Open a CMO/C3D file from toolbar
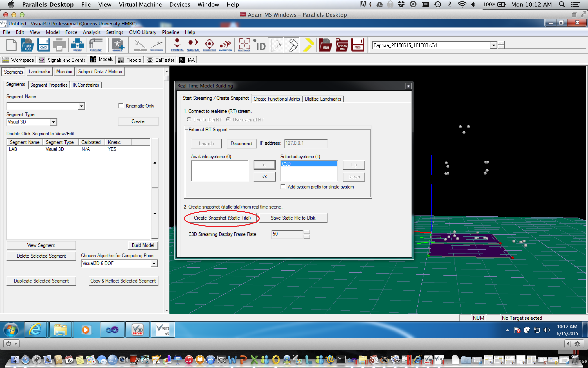The image size is (588, 368). tap(27, 45)
